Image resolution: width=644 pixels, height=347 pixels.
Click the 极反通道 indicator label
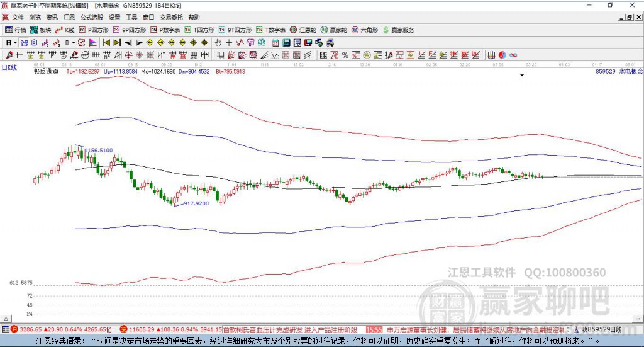tap(46, 72)
